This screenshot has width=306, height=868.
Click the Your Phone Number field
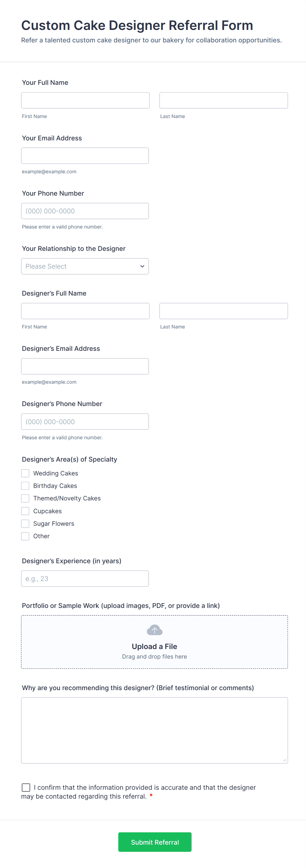tap(85, 211)
